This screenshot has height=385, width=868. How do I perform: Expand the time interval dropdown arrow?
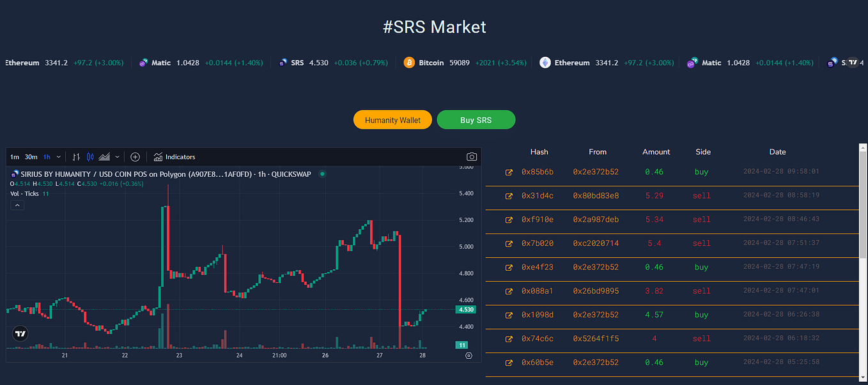(59, 157)
